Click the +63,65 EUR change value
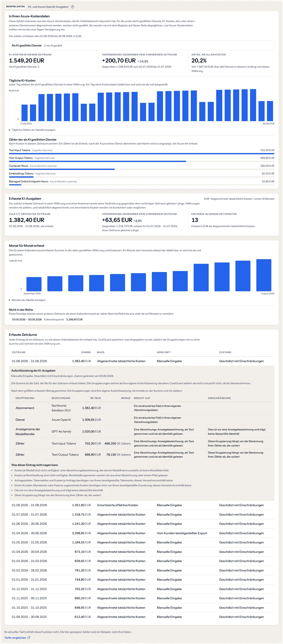 [117, 220]
